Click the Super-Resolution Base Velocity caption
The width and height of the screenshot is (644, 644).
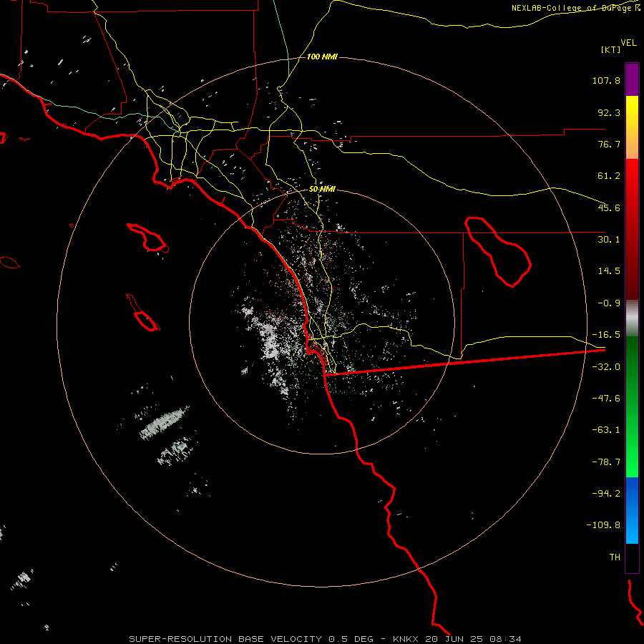pos(326,639)
